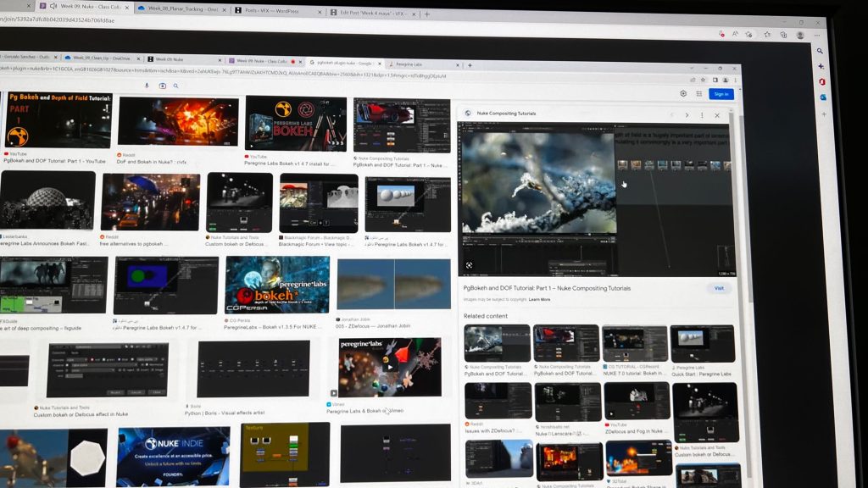The width and height of the screenshot is (868, 488).
Task: Go to next image in preview panel
Action: coord(687,115)
